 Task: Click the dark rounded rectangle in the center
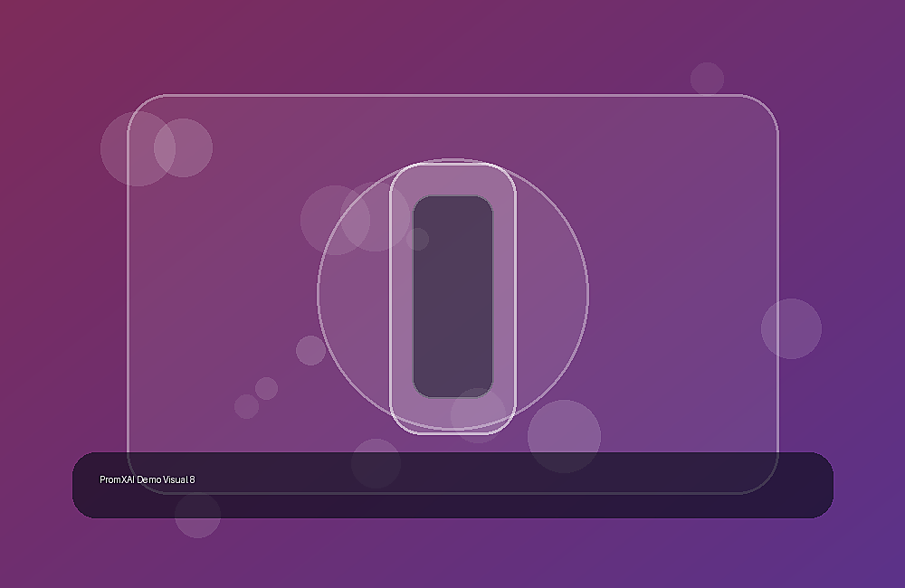point(453,296)
